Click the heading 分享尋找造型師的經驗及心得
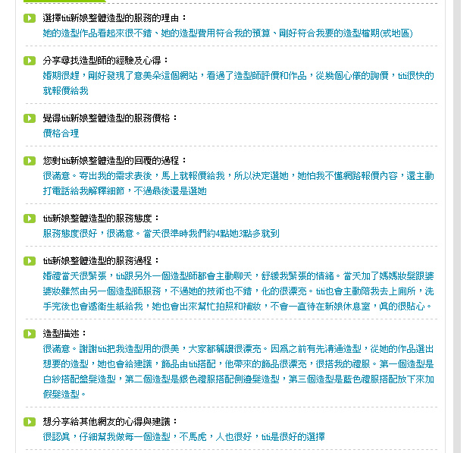The height and width of the screenshot is (453, 476). (x=105, y=61)
